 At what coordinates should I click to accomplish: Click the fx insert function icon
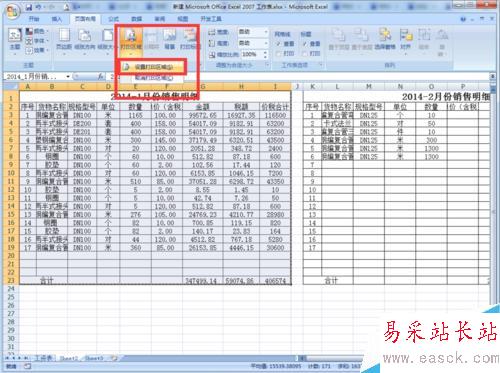point(100,77)
